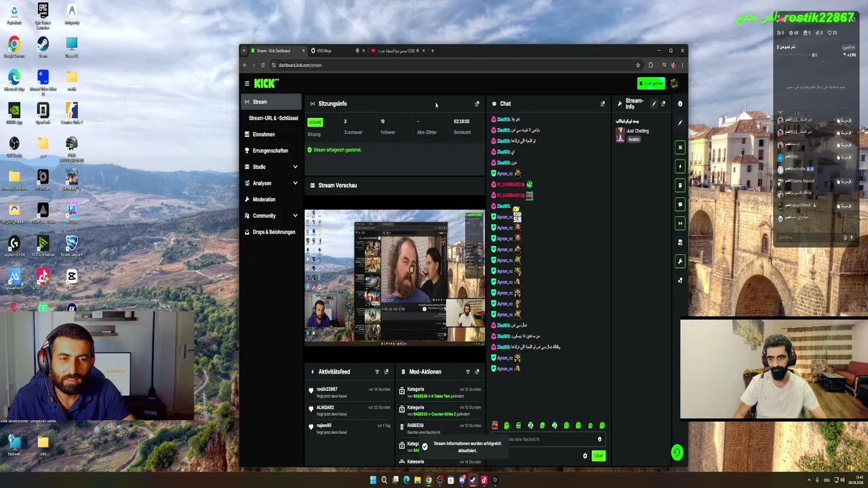
Task: Open ALMDAR2 in the Aktivitätsfeed
Action: click(x=325, y=407)
